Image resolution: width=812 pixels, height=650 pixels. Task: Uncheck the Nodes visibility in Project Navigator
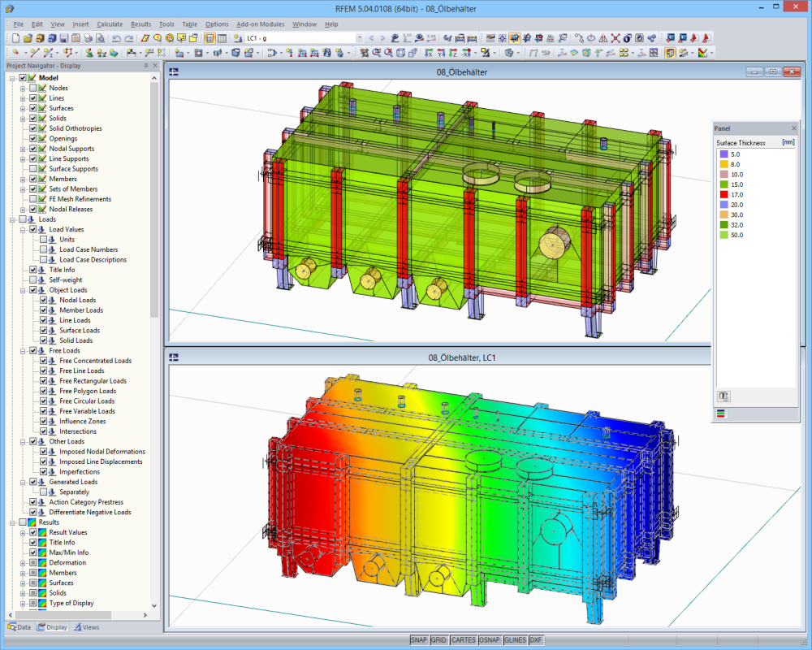click(x=32, y=88)
